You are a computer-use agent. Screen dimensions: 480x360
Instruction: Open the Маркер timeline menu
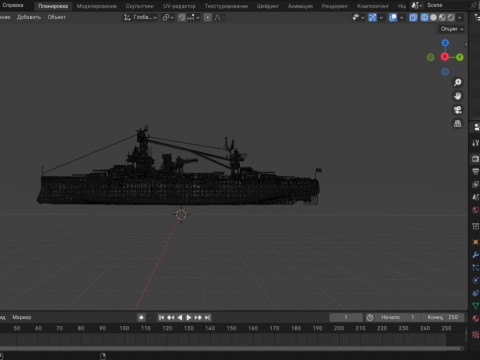pyautogui.click(x=22, y=317)
